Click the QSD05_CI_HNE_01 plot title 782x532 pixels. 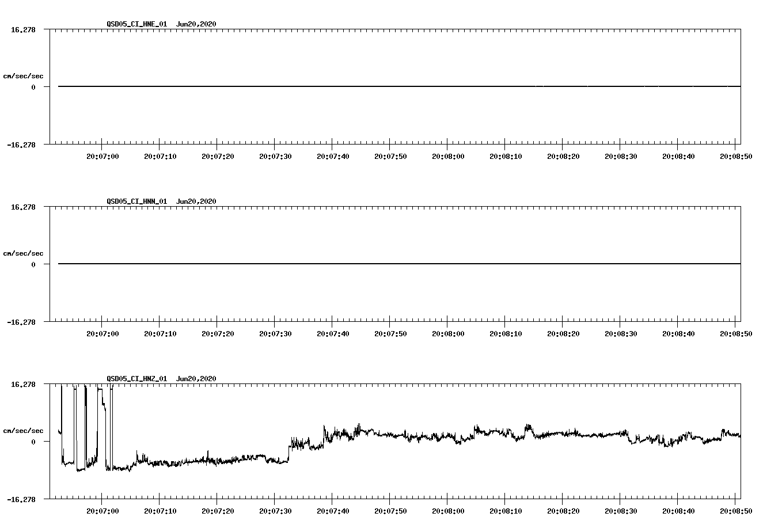pos(161,24)
